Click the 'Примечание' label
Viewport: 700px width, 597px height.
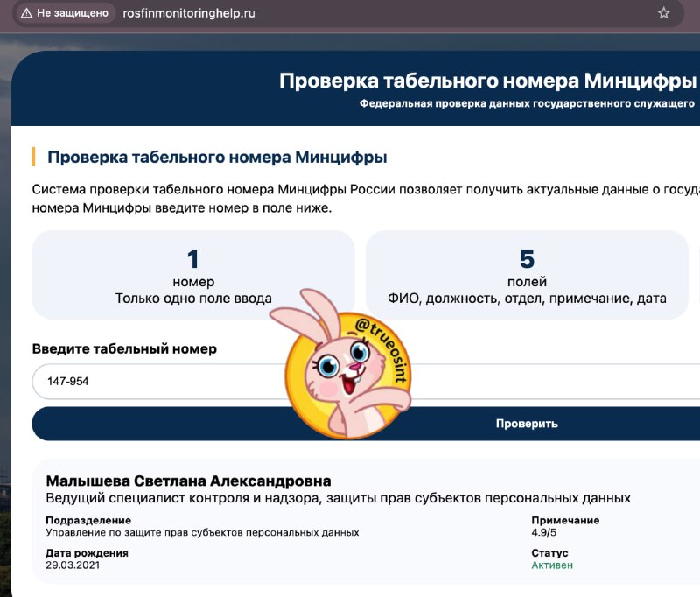point(565,520)
